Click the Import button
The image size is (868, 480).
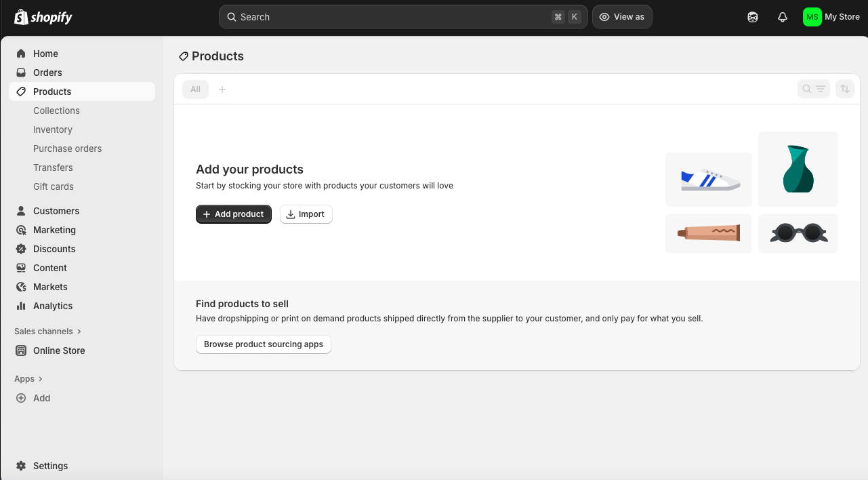pyautogui.click(x=306, y=214)
